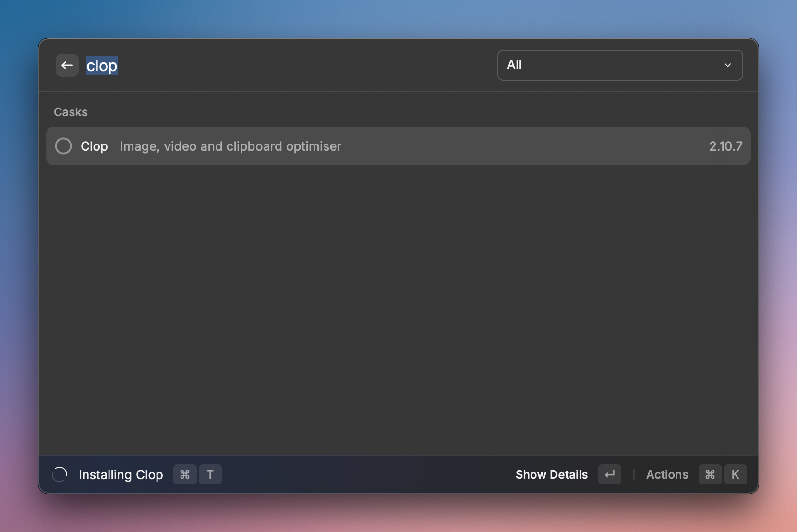Click the back arrow to return
The image size is (797, 532).
(67, 65)
